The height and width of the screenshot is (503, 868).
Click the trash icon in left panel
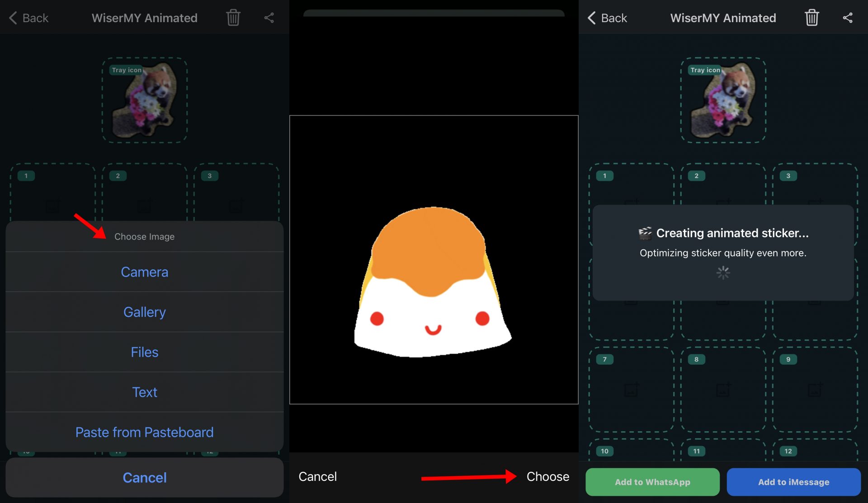click(x=233, y=18)
